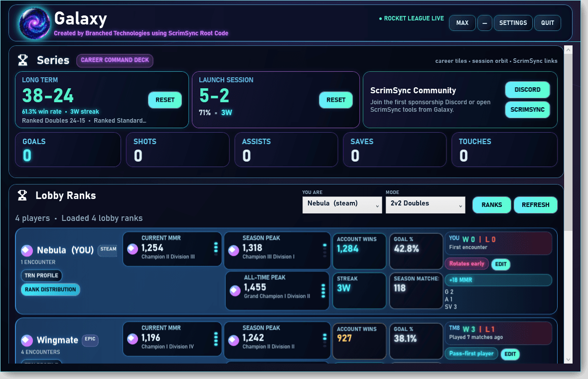The image size is (588, 379).
Task: Click the Lobby Ranks trophy icon
Action: point(22,195)
